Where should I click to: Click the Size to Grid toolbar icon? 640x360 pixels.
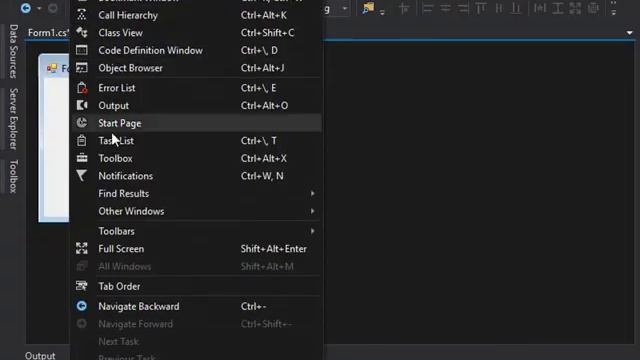pyautogui.click(x=593, y=8)
